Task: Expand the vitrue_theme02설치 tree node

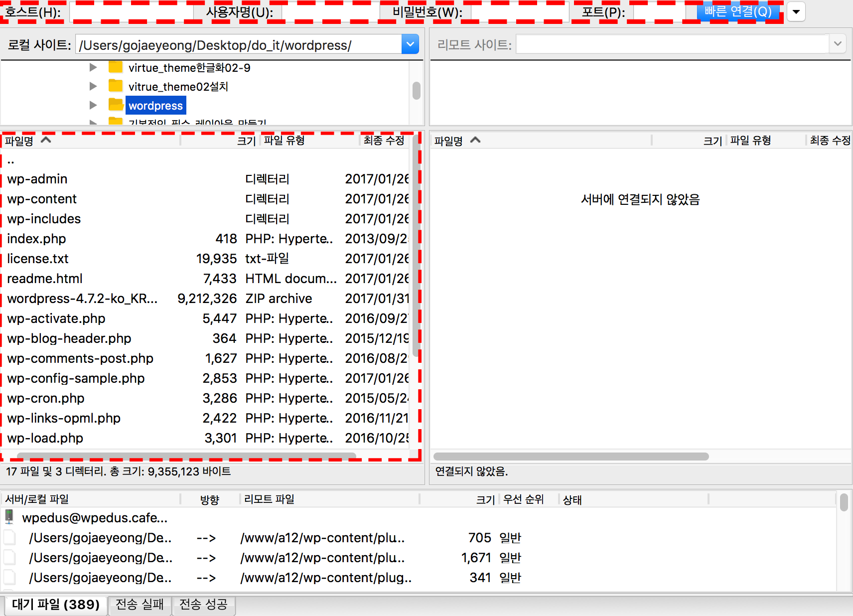Action: tap(93, 86)
